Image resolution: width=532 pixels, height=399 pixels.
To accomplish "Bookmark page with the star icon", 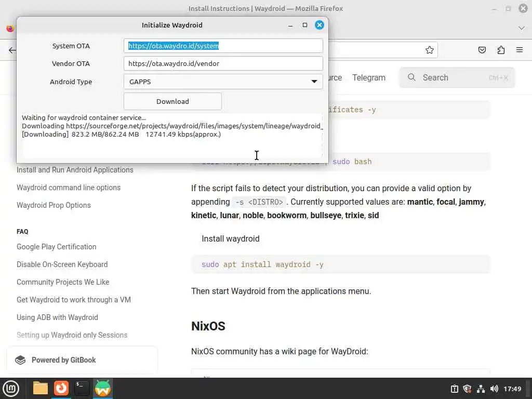I will (x=429, y=50).
